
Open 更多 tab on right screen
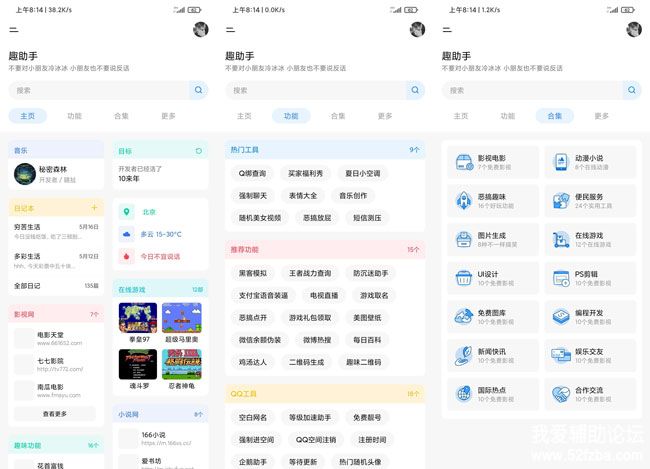601,116
